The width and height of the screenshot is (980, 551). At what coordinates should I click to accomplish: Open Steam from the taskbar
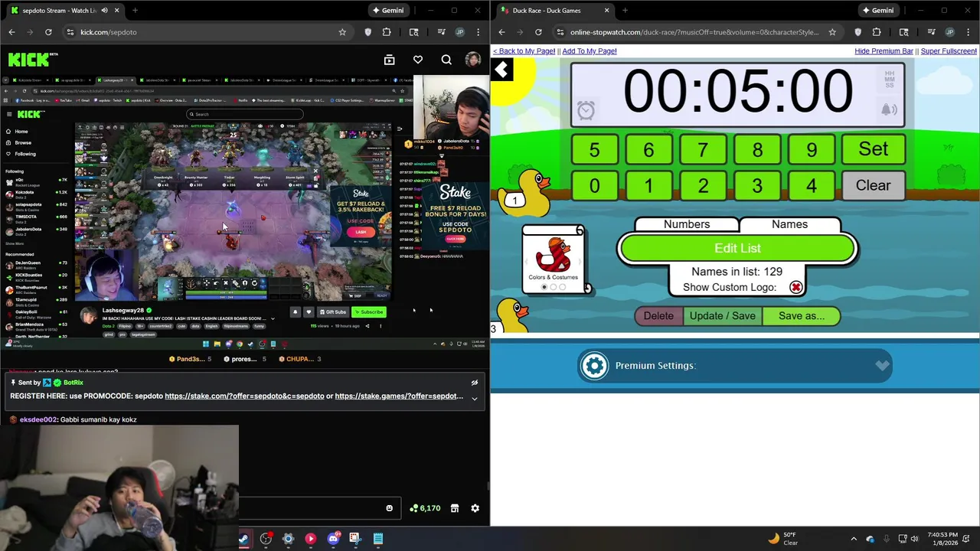point(243,539)
